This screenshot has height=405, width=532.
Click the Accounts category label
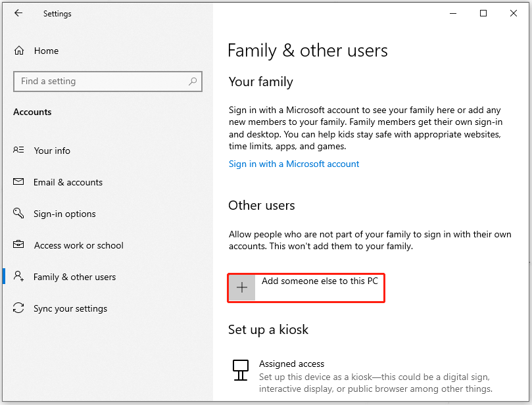coord(32,112)
